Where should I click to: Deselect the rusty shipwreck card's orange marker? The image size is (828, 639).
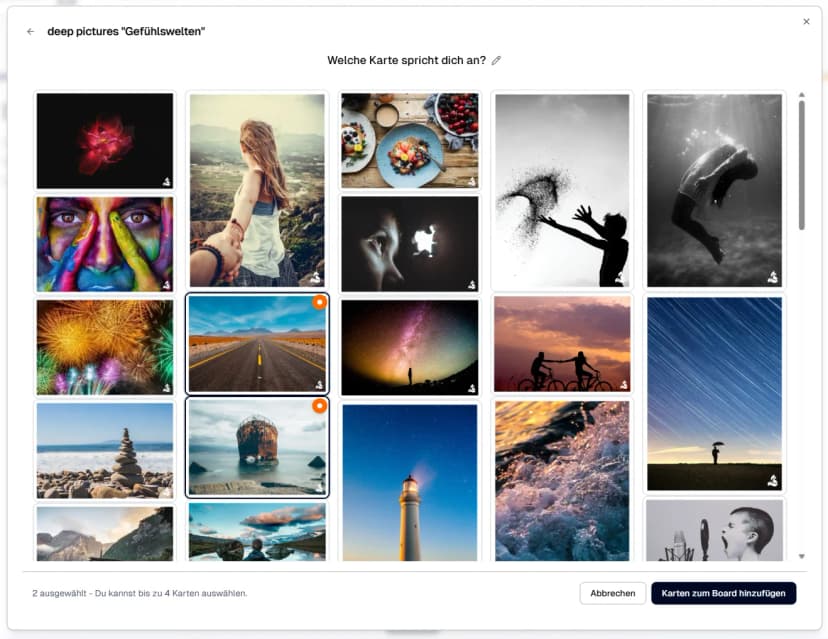pos(319,406)
